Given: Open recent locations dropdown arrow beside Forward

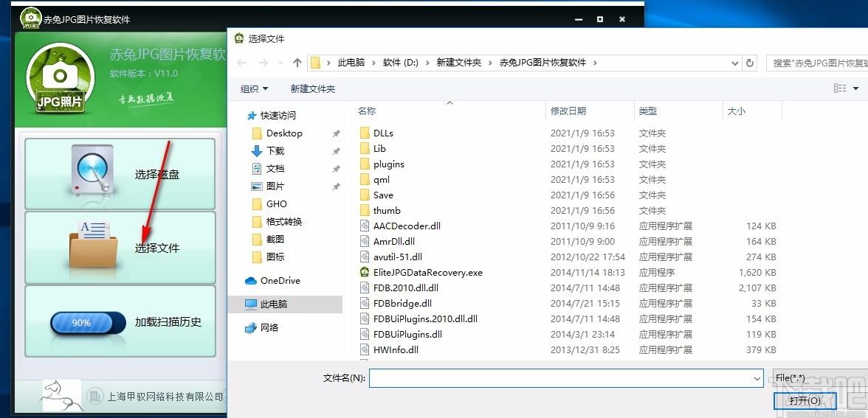Looking at the screenshot, I should click(x=280, y=63).
